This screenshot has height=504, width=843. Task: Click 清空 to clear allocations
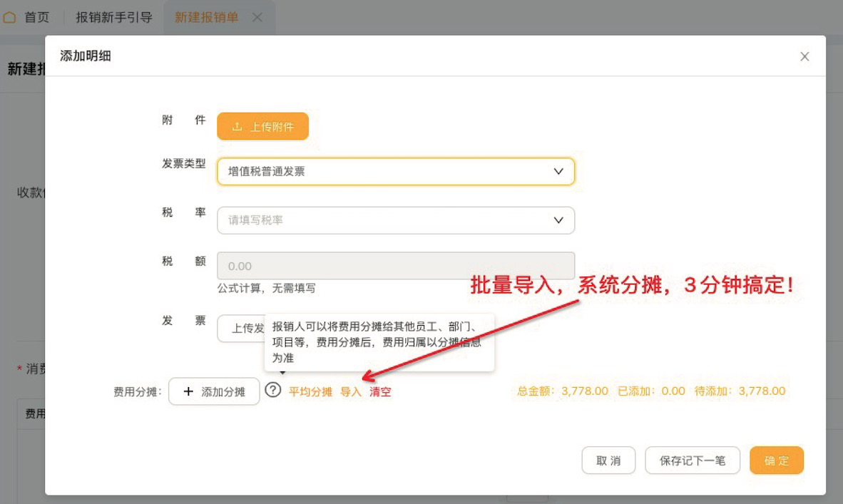point(381,391)
